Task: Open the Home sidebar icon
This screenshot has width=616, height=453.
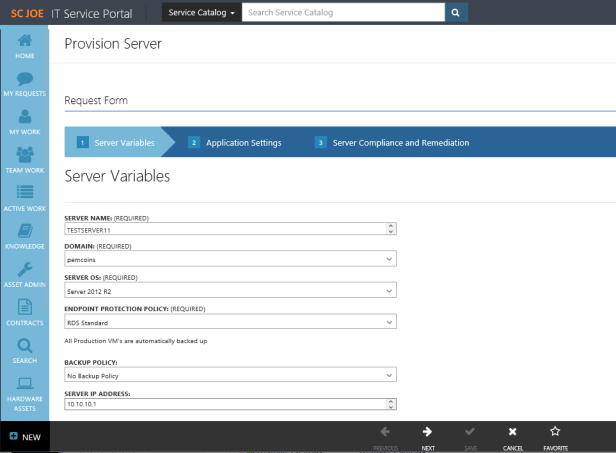Action: point(25,43)
